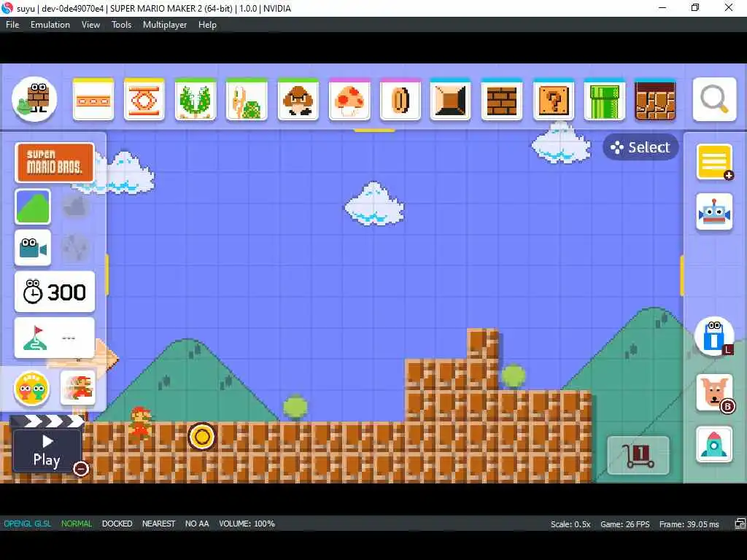Screen dimensions: 747x560
Task: Select the bridge part in palette
Action: [144, 99]
